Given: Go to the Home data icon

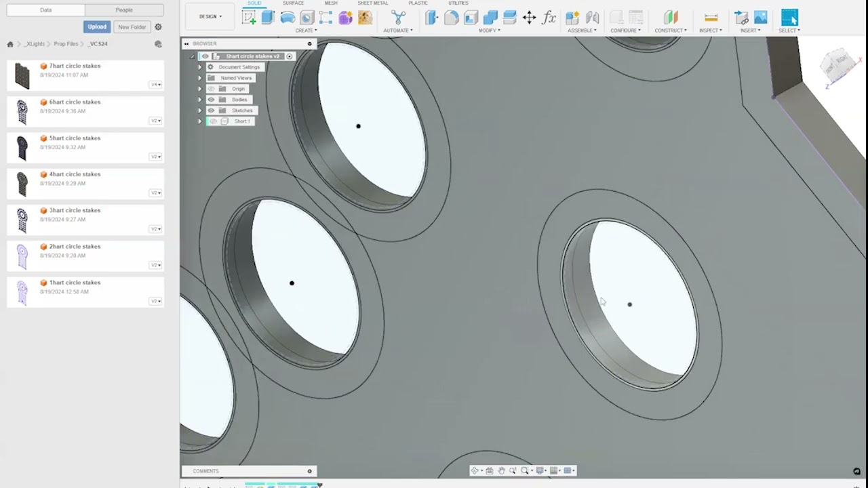Looking at the screenshot, I should 10,44.
